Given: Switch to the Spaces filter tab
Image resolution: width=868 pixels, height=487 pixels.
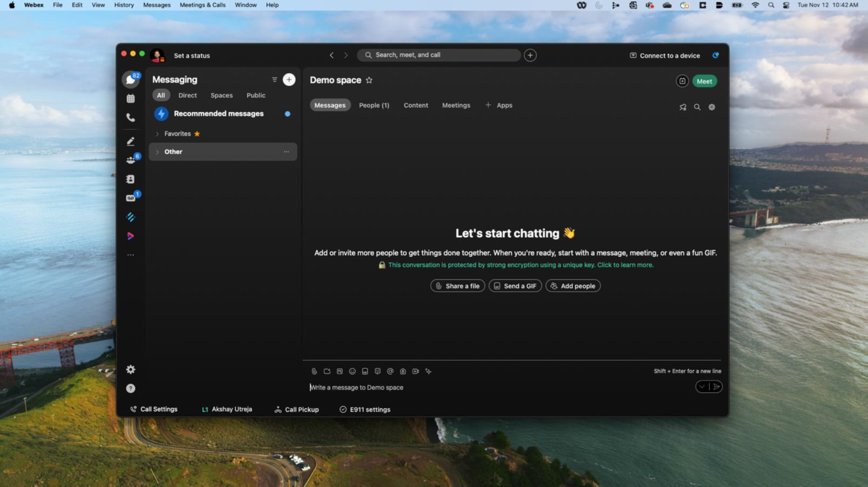Looking at the screenshot, I should click(x=221, y=95).
